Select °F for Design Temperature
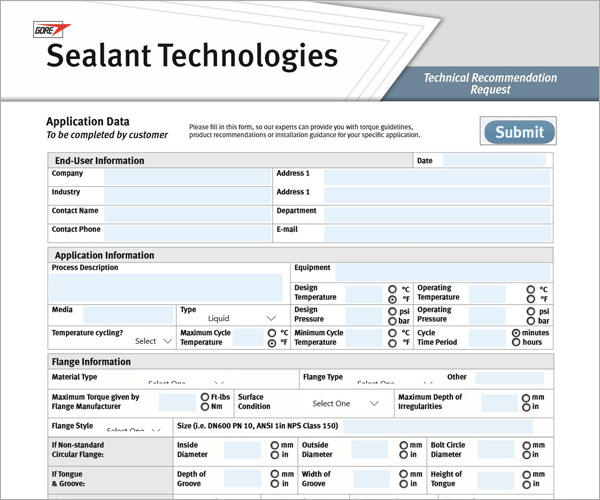 [x=392, y=299]
